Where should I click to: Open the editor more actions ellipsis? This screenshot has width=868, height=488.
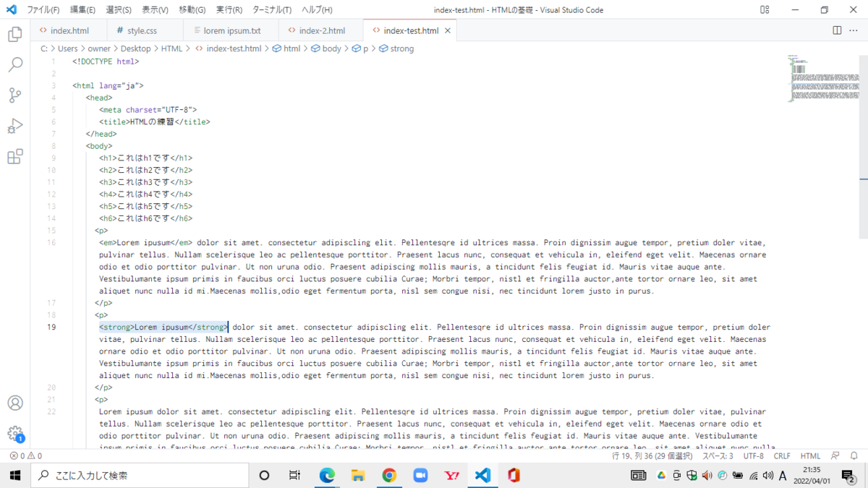click(x=854, y=30)
